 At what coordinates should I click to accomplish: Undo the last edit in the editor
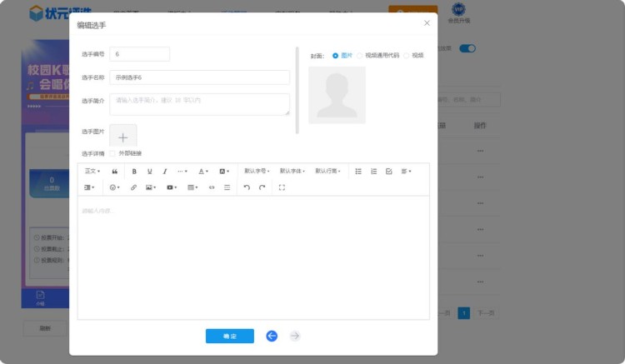(247, 187)
